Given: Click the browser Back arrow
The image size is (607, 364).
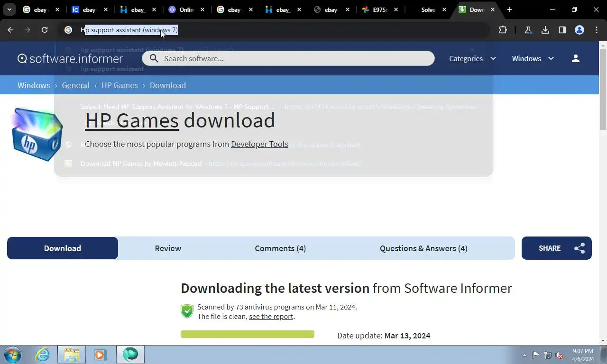Looking at the screenshot, I should [x=10, y=30].
